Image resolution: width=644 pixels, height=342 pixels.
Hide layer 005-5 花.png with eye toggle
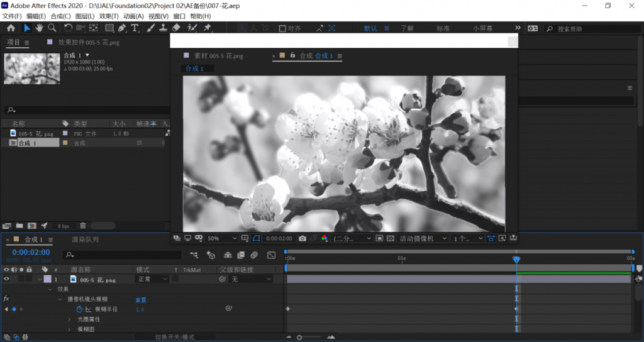[6, 279]
